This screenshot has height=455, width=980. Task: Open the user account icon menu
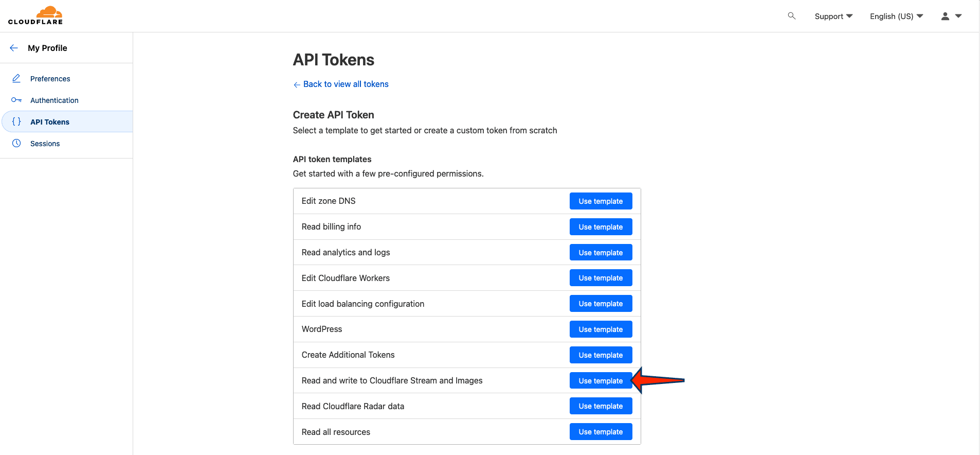point(945,16)
